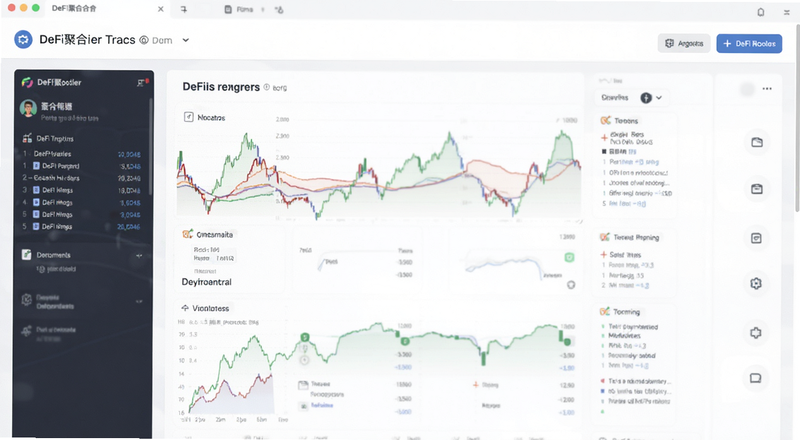Click the chat bubble icon in right rail
This screenshot has width=800, height=440.
pyautogui.click(x=756, y=378)
